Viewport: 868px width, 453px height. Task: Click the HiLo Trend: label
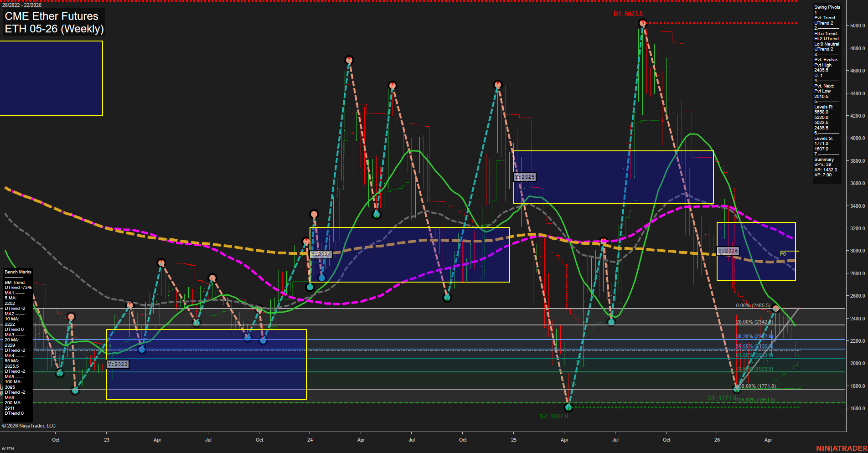826,34
